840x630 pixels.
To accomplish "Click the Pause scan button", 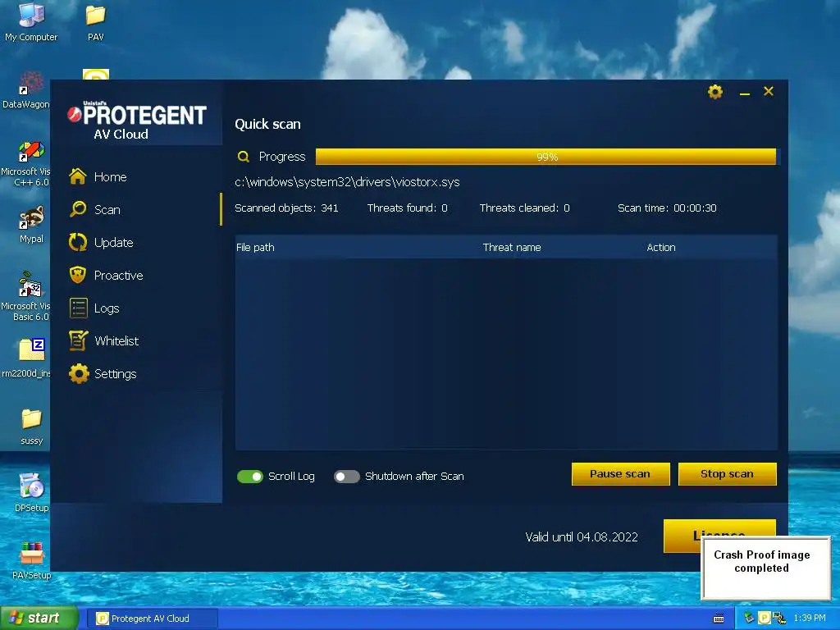I will tap(620, 474).
